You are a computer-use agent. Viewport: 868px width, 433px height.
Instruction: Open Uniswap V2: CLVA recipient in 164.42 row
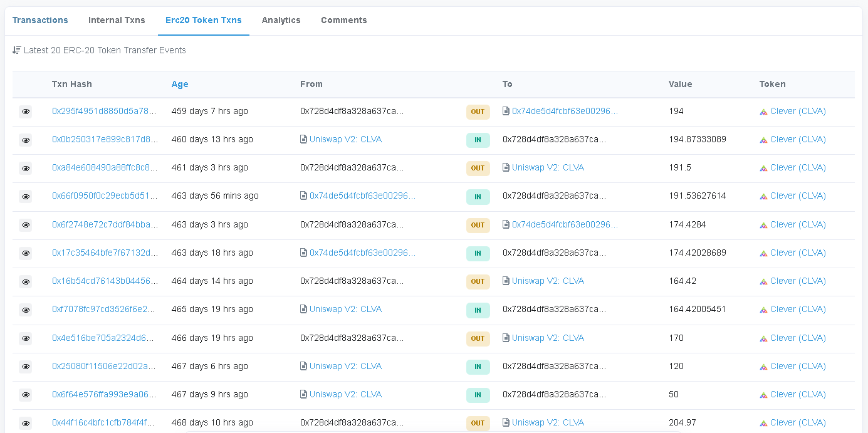(548, 281)
